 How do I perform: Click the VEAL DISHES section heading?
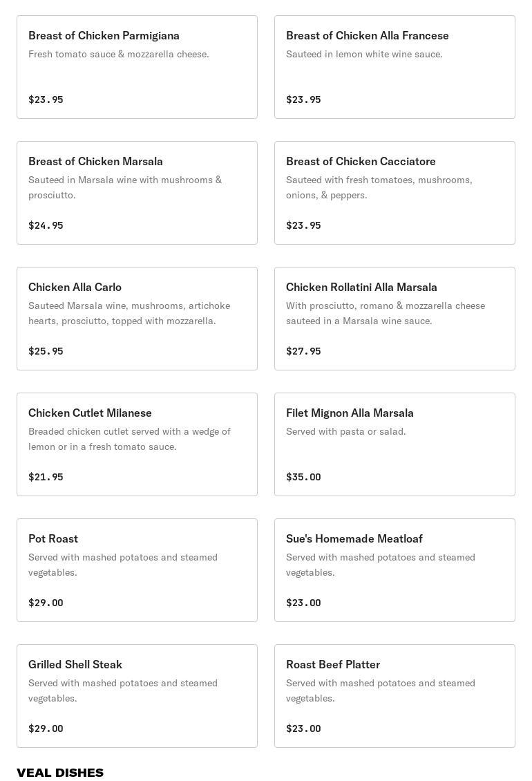(60, 773)
